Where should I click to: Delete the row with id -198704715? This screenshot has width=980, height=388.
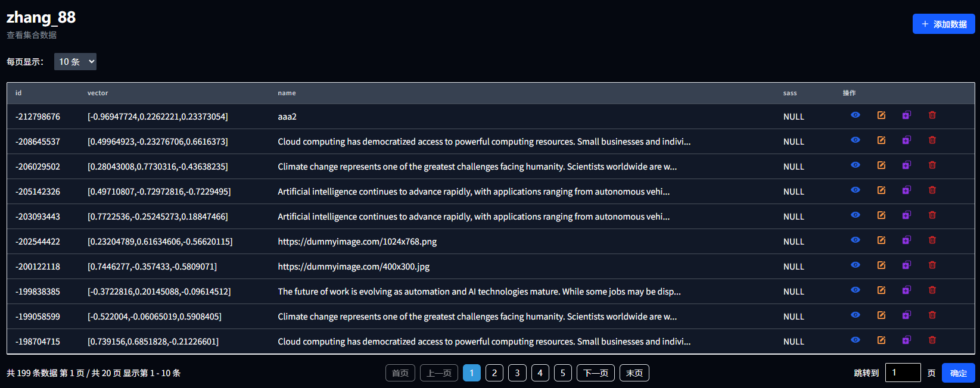click(932, 340)
